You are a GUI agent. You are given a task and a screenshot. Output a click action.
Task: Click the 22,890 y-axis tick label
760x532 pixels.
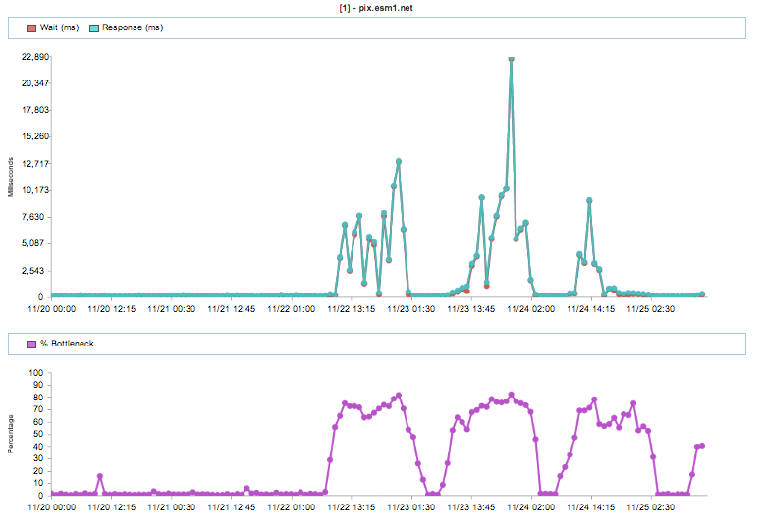click(x=35, y=57)
